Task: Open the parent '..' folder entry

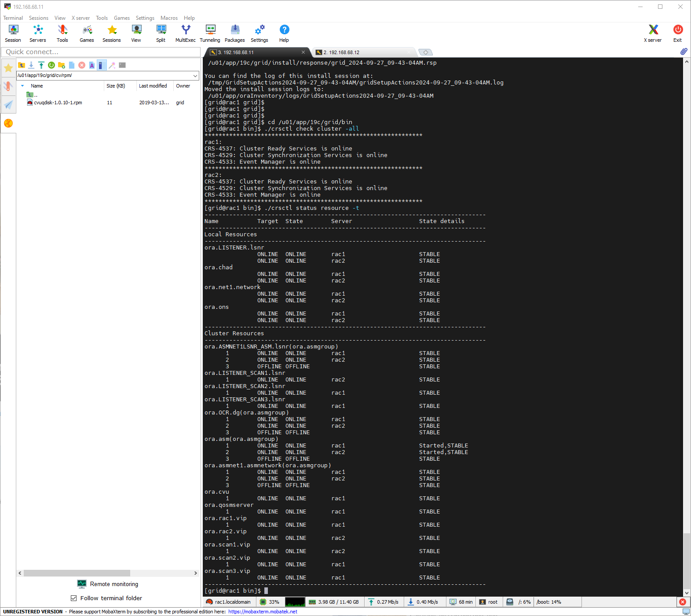Action: [32, 95]
